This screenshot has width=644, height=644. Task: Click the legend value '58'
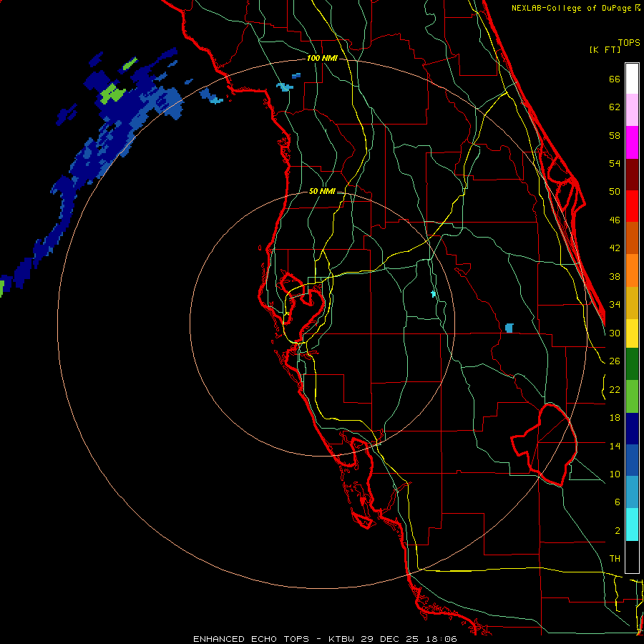pyautogui.click(x=615, y=135)
